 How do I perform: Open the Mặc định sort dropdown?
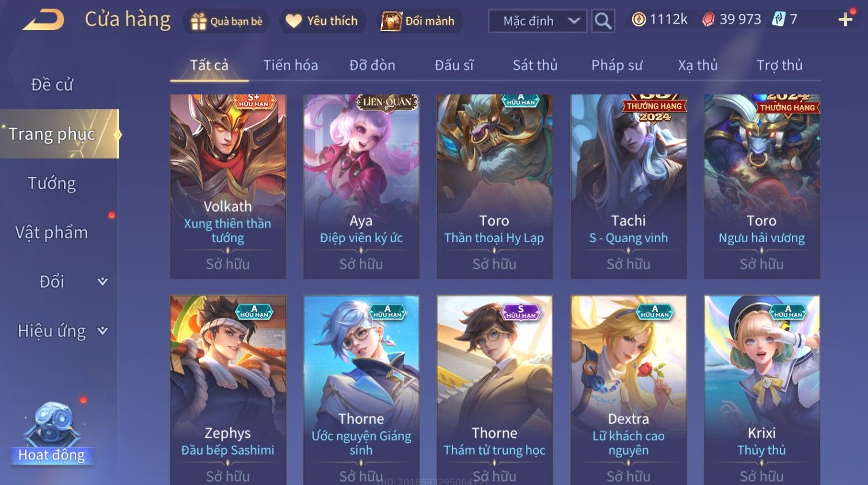click(537, 21)
